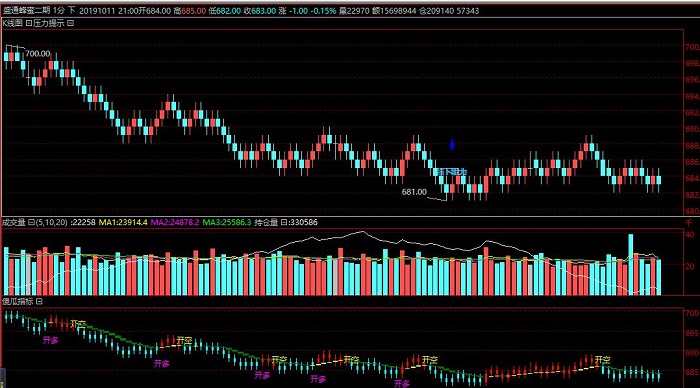Click the 持仓量 label in volume panel
The height and width of the screenshot is (388, 700).
(x=267, y=222)
